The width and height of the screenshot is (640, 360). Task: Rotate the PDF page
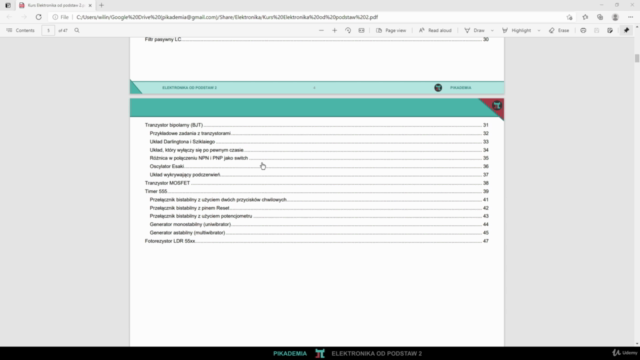pyautogui.click(x=348, y=31)
